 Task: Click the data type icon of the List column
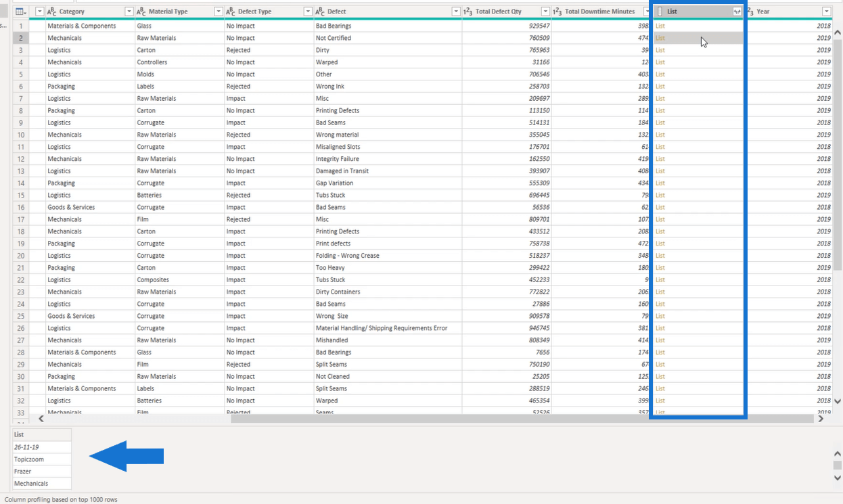(660, 12)
